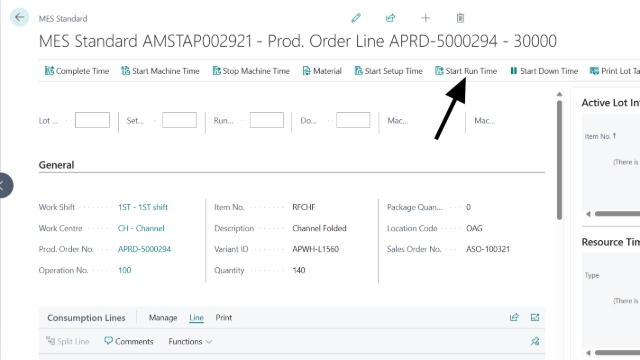Focus the Do... input field
Image resolution: width=640 pixels, height=360 pixels.
[x=353, y=120]
